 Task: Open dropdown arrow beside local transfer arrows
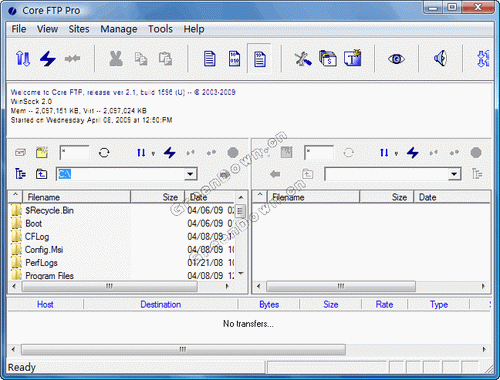pyautogui.click(x=153, y=154)
